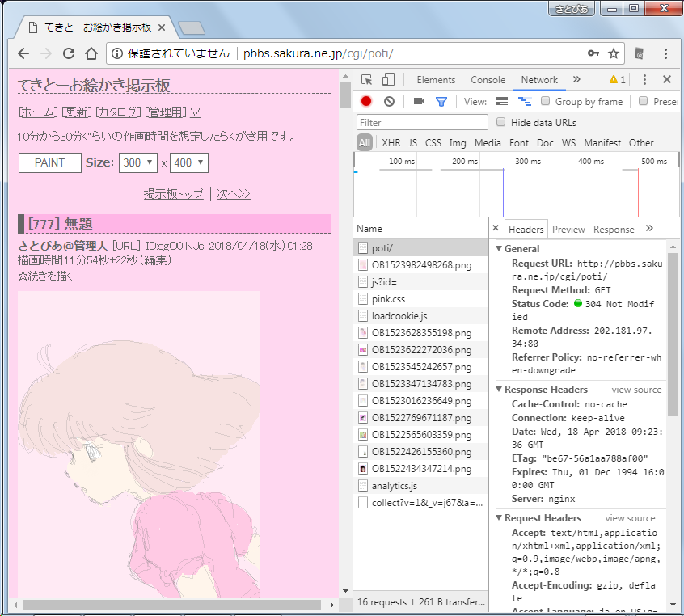Go to next page via 次へ>> link
Screen dimensions: 684x616
pos(234,194)
